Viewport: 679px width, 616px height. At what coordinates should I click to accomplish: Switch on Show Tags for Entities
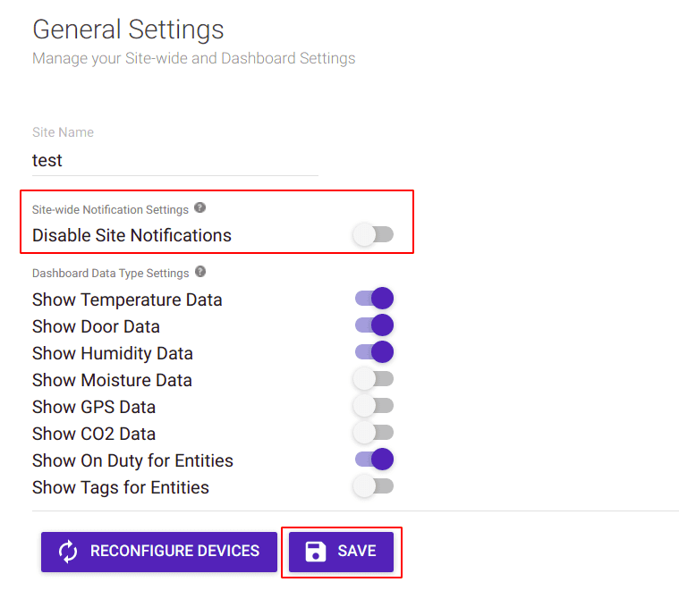click(x=373, y=486)
